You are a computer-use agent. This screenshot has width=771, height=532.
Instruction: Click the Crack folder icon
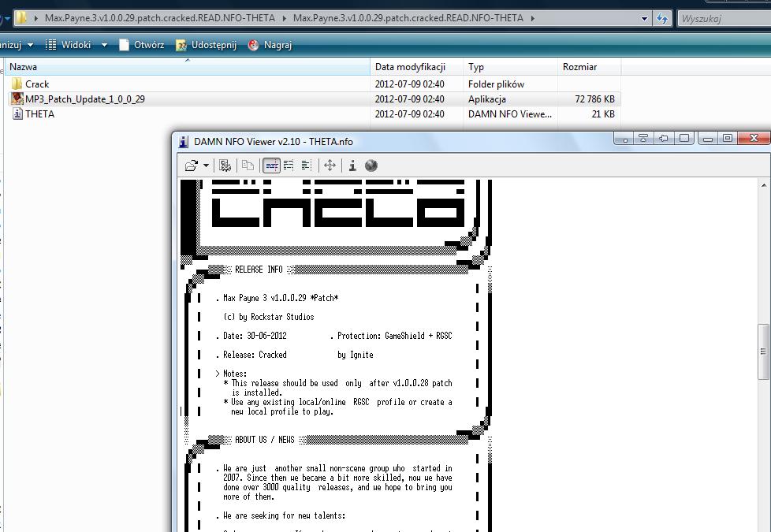click(x=17, y=84)
